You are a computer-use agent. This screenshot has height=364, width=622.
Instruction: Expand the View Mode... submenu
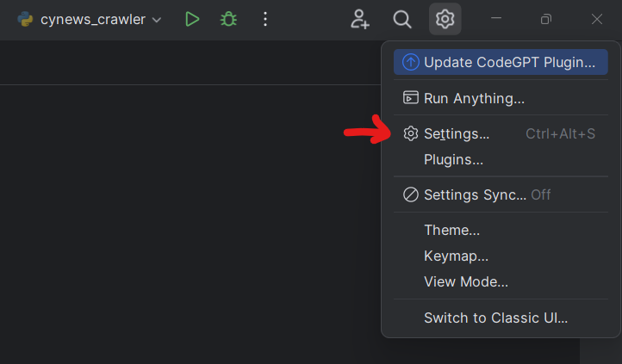coord(465,281)
